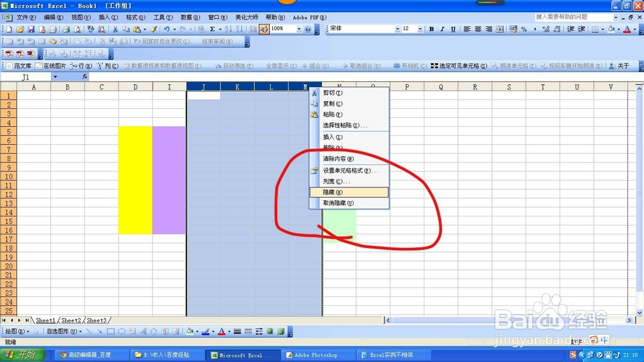The height and width of the screenshot is (362, 644).
Task: Open the font name dropdown showing 宋体
Action: tap(397, 29)
